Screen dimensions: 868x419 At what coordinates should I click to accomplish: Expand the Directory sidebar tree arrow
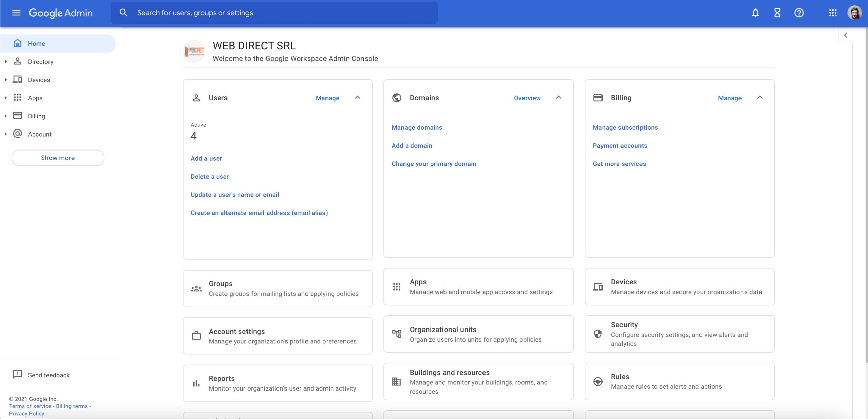click(6, 62)
